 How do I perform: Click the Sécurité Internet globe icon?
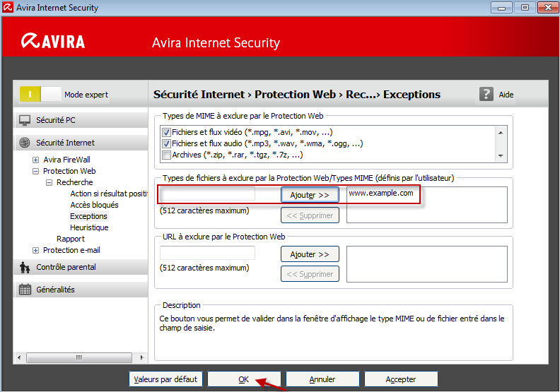(x=25, y=143)
